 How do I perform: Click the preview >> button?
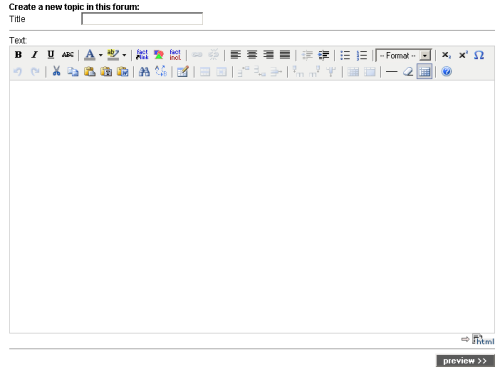tap(465, 361)
